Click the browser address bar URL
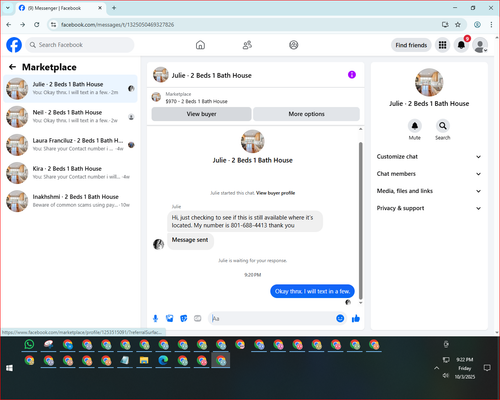 coord(117,25)
